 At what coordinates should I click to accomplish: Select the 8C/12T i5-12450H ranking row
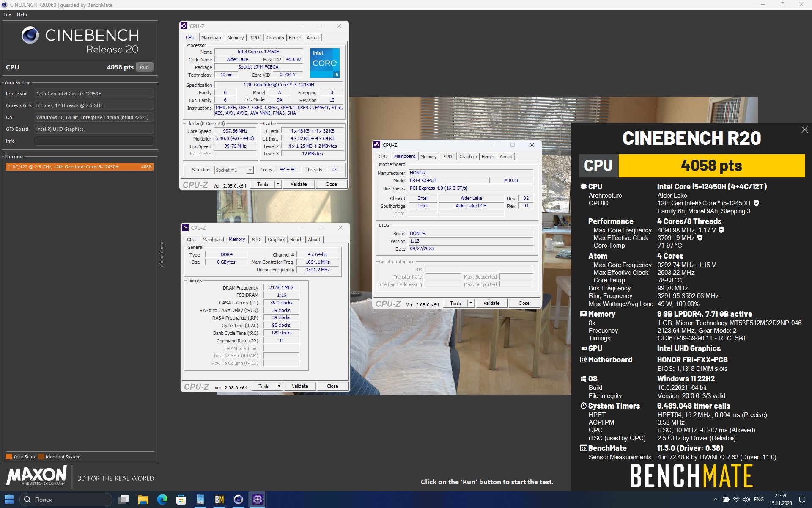point(80,167)
